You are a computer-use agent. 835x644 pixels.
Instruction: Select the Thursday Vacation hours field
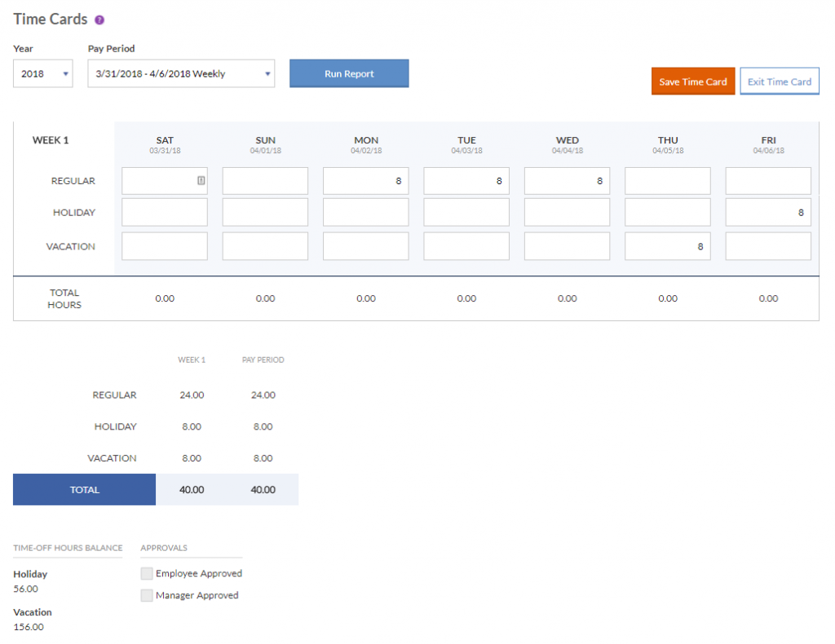tap(667, 246)
